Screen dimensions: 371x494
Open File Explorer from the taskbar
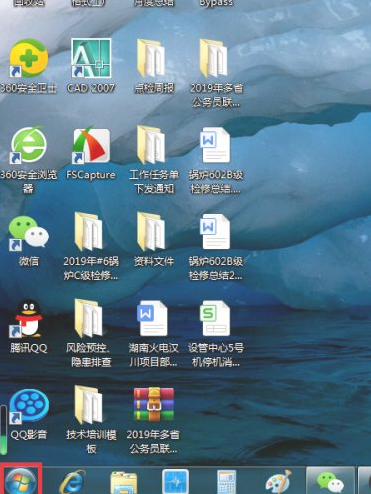124,483
